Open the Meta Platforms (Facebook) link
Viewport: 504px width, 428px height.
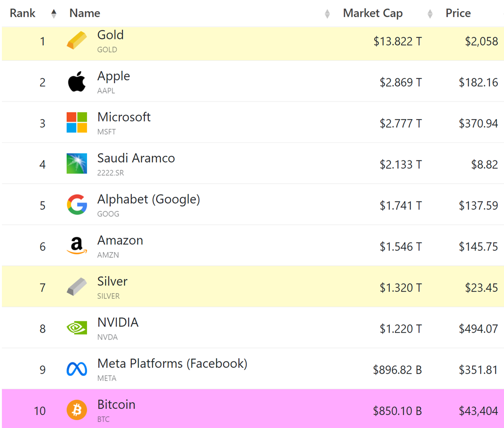172,364
